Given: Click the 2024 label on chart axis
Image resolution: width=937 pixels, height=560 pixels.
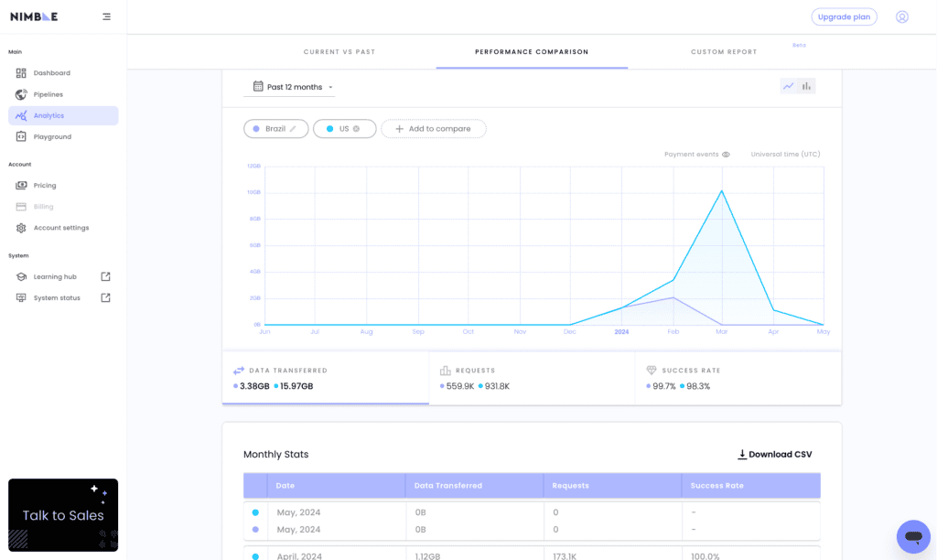Looking at the screenshot, I should (621, 331).
